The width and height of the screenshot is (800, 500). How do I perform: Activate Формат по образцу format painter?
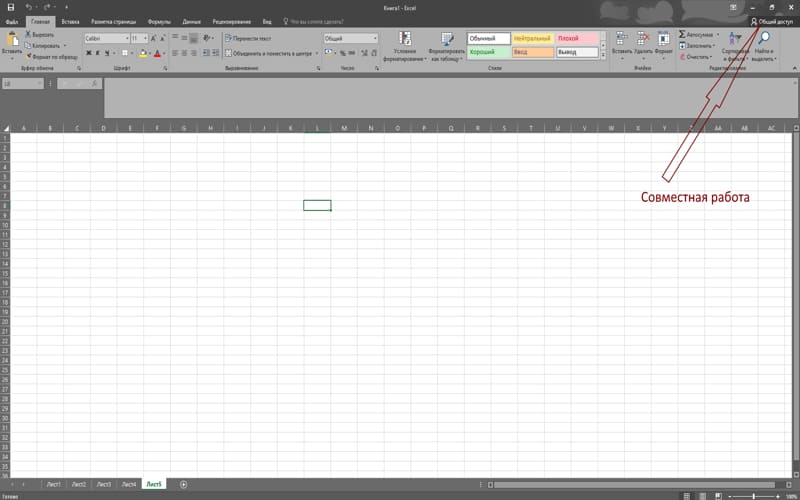coord(51,57)
